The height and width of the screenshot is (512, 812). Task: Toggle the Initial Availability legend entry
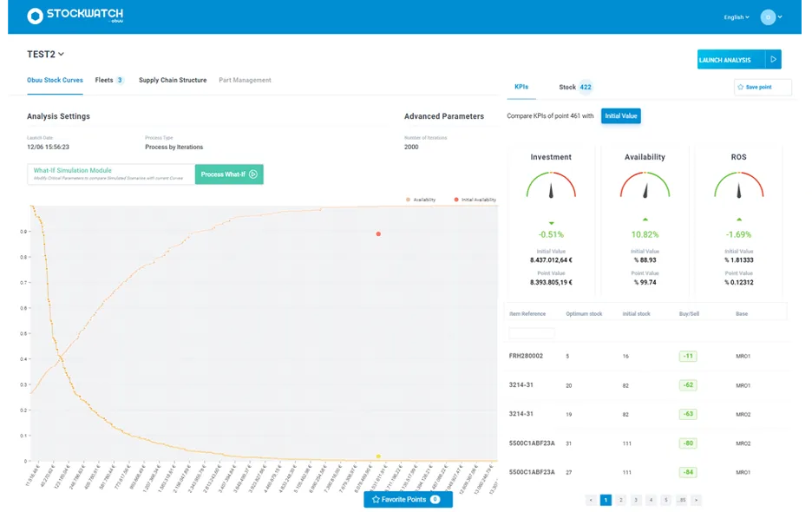click(x=475, y=200)
